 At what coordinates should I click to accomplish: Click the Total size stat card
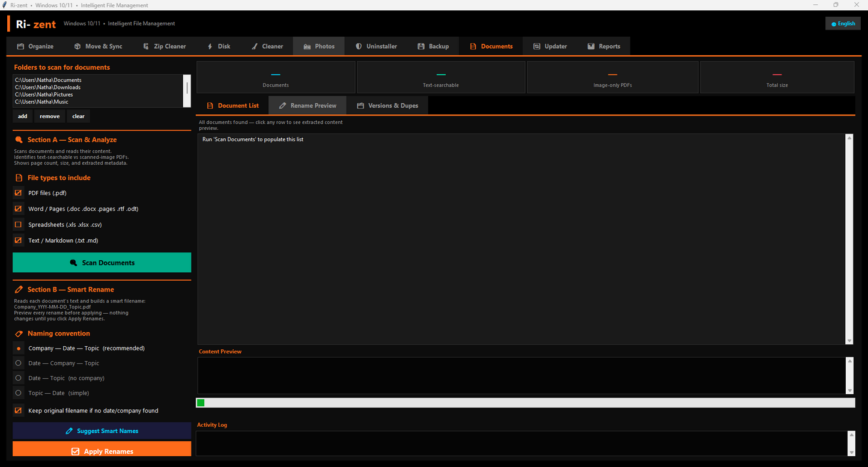(777, 77)
